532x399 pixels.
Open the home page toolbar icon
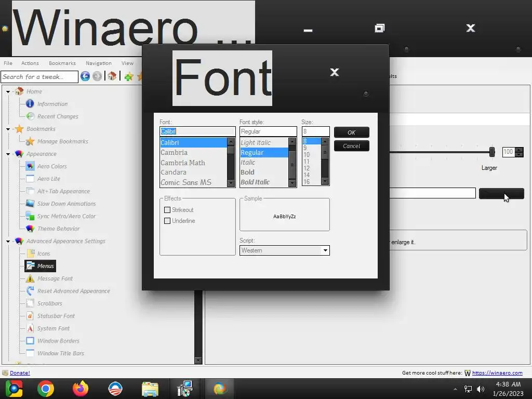pyautogui.click(x=112, y=76)
